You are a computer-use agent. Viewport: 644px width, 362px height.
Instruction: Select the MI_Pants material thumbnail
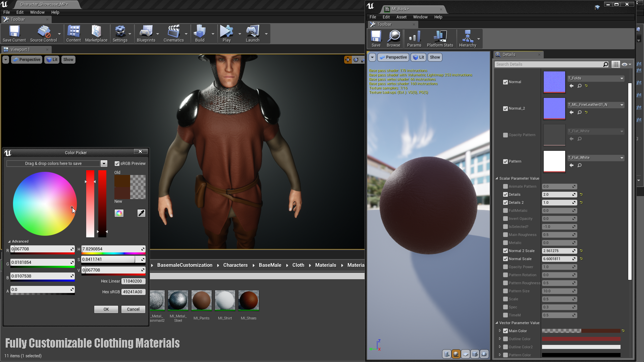tap(201, 301)
